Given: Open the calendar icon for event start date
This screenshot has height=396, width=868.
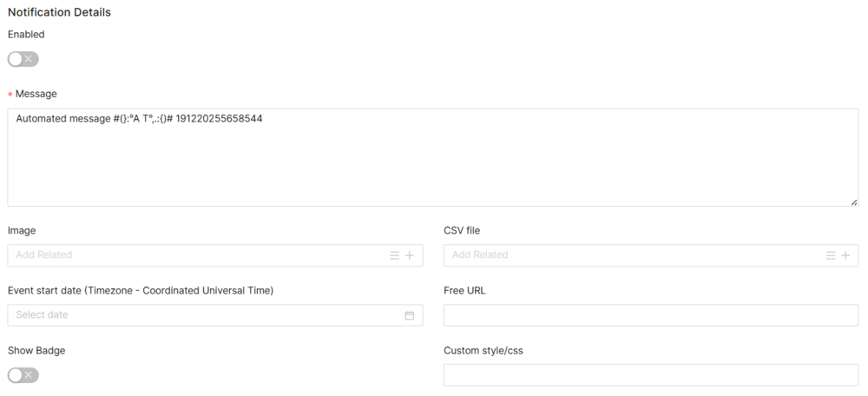Looking at the screenshot, I should [410, 315].
